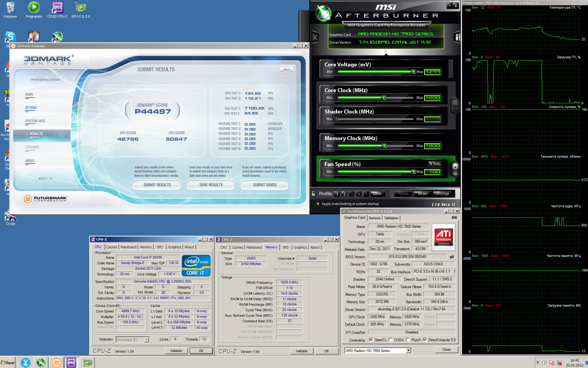588x368 pixels.
Task: Click the HELP button in 3DMark Vantage
Action: click(286, 69)
